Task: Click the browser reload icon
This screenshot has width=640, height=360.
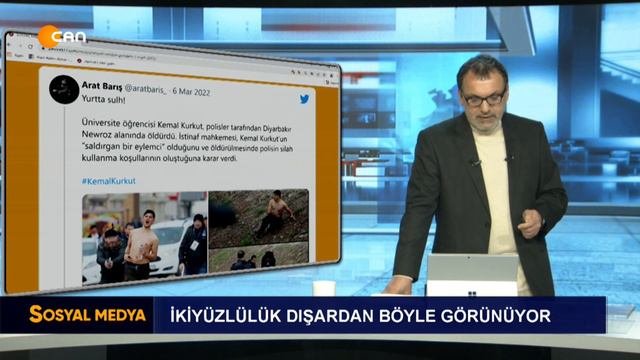Action: tap(30, 46)
